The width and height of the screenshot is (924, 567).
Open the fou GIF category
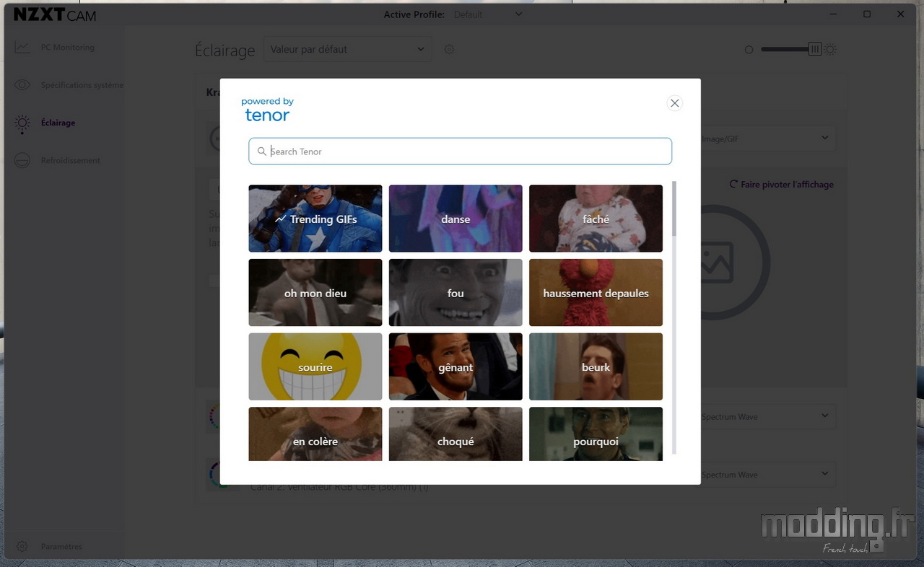(456, 293)
